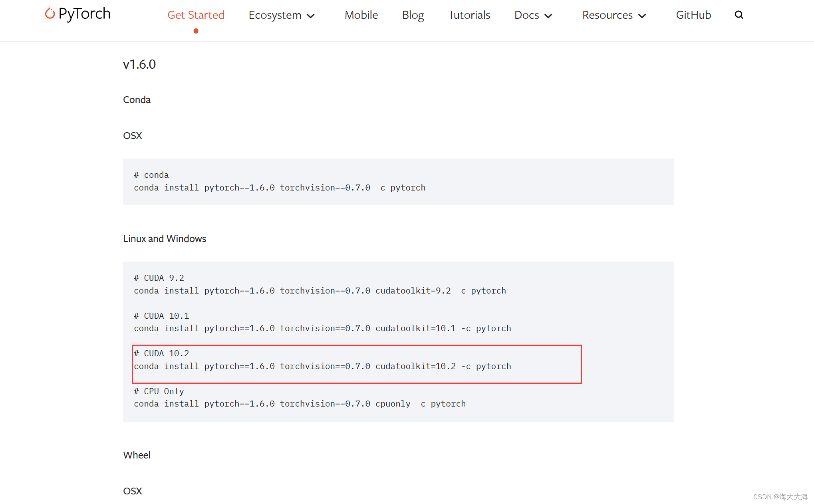The width and height of the screenshot is (814, 504).
Task: Open the Tutorials page
Action: pos(469,15)
